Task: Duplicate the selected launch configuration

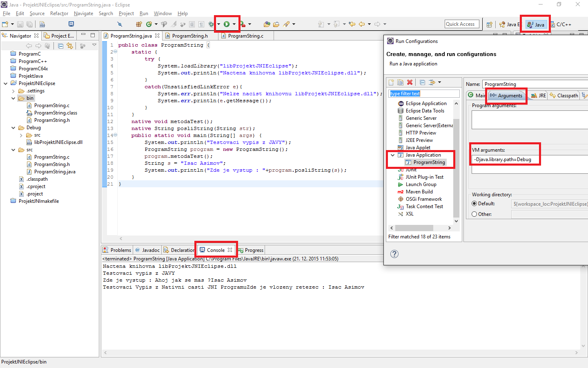Action: pyautogui.click(x=400, y=82)
